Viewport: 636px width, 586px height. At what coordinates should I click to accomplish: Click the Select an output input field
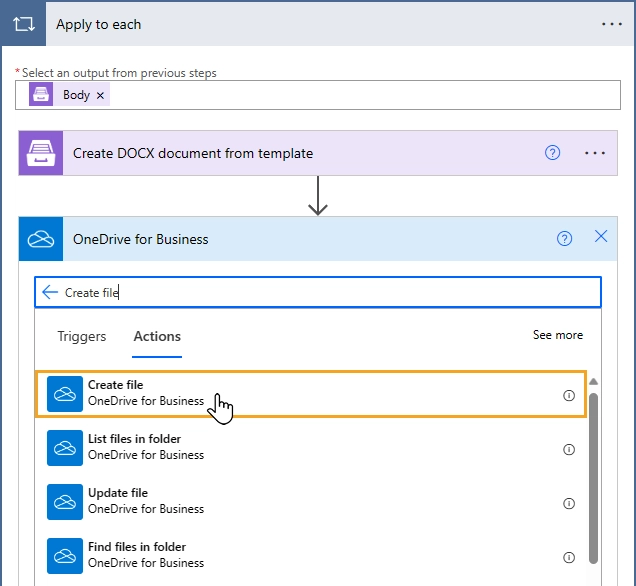(318, 95)
